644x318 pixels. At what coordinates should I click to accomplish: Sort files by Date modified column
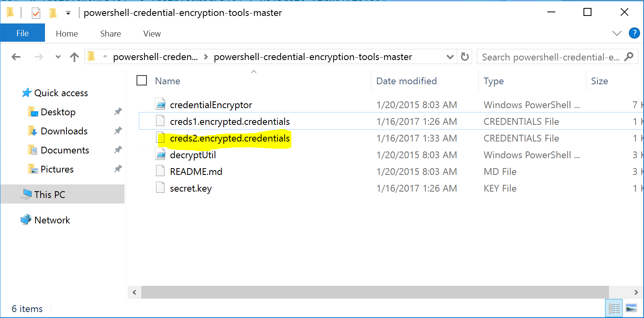(406, 81)
